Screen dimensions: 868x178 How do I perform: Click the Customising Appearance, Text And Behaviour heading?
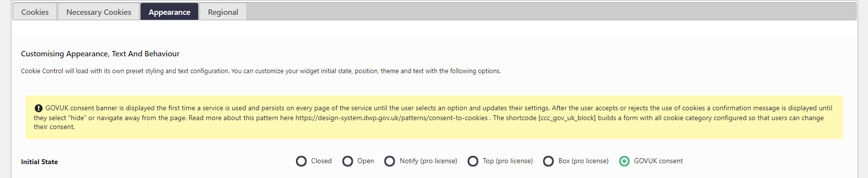100,54
